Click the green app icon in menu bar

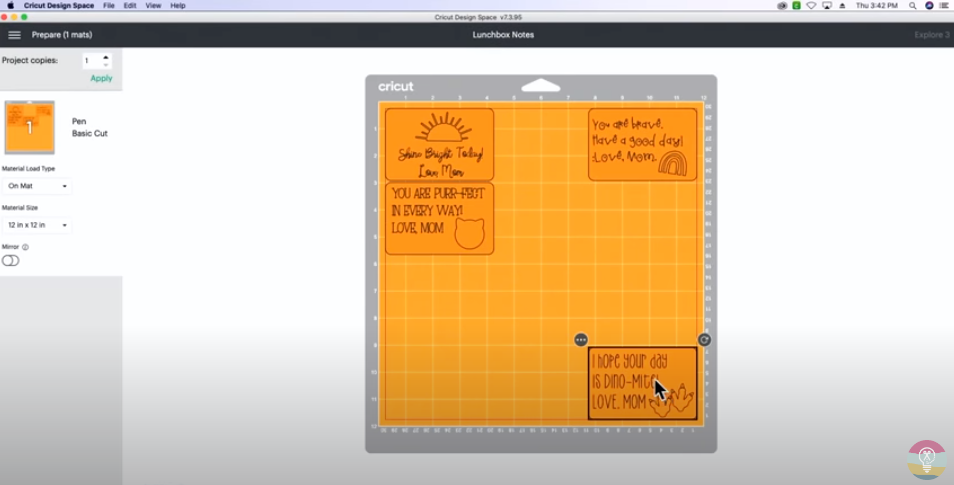[796, 5]
